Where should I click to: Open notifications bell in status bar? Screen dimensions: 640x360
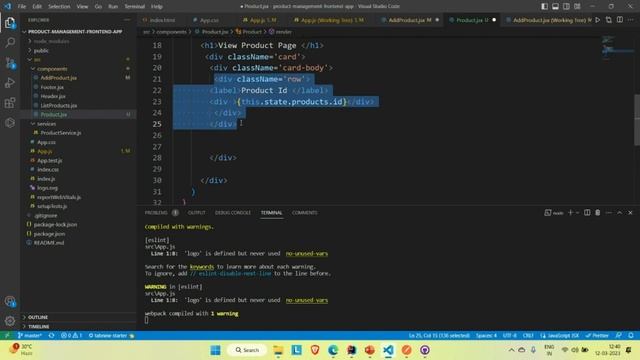[631, 336]
